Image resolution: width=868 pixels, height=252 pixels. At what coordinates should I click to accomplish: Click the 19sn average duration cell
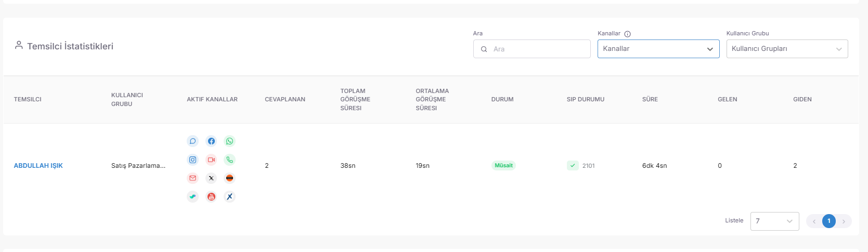coord(423,166)
